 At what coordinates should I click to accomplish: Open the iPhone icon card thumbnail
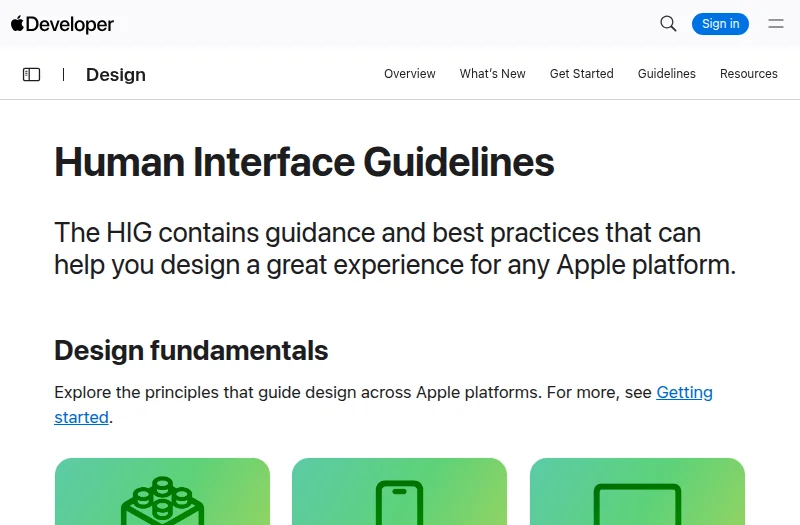pos(399,491)
